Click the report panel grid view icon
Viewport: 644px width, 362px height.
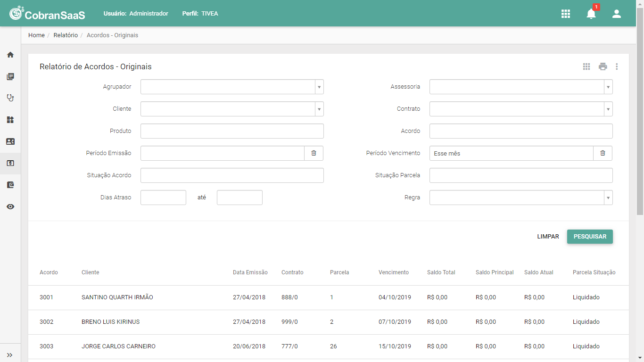(x=586, y=66)
